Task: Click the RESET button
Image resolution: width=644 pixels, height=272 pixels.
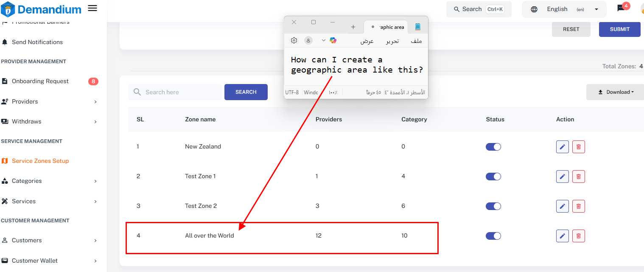Action: (x=571, y=29)
